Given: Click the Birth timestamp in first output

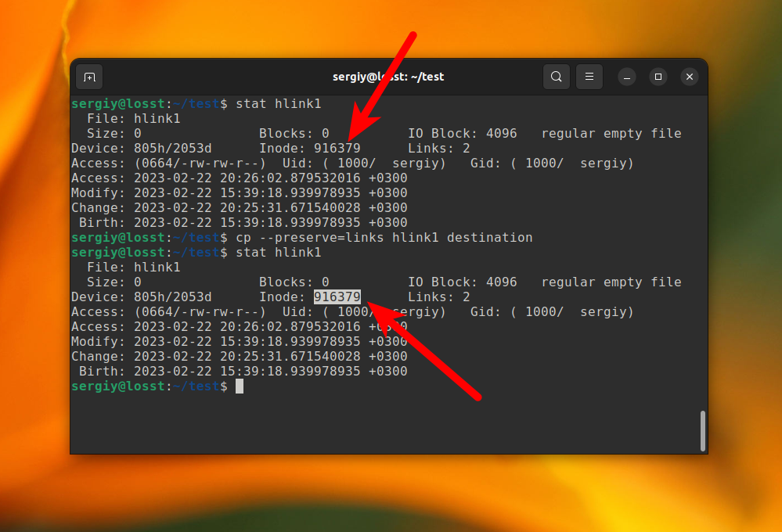Looking at the screenshot, I should (x=270, y=223).
